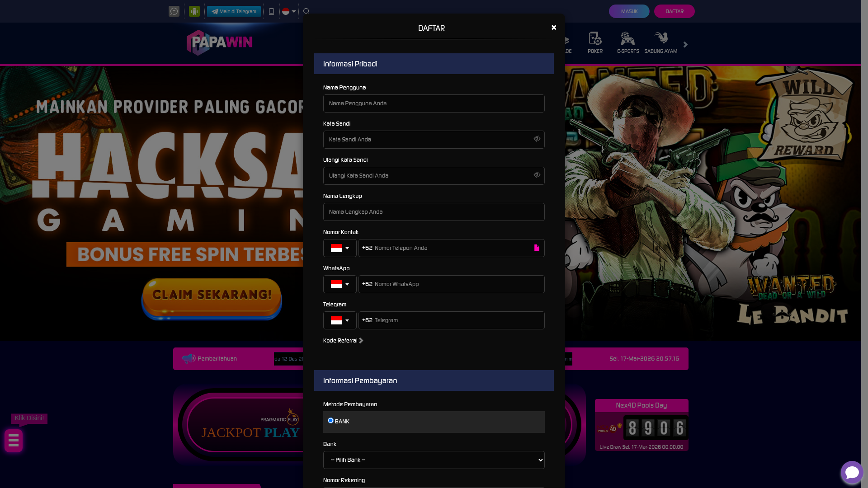
Task: Expand the Indonesian flag language selector in top bar
Action: pos(289,12)
